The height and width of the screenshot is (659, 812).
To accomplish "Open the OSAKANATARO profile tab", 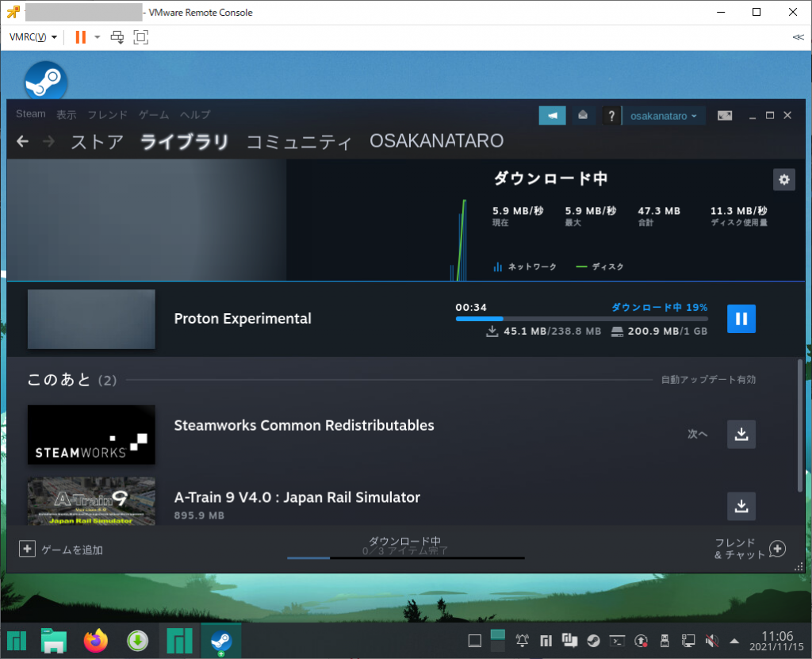I will coord(437,141).
